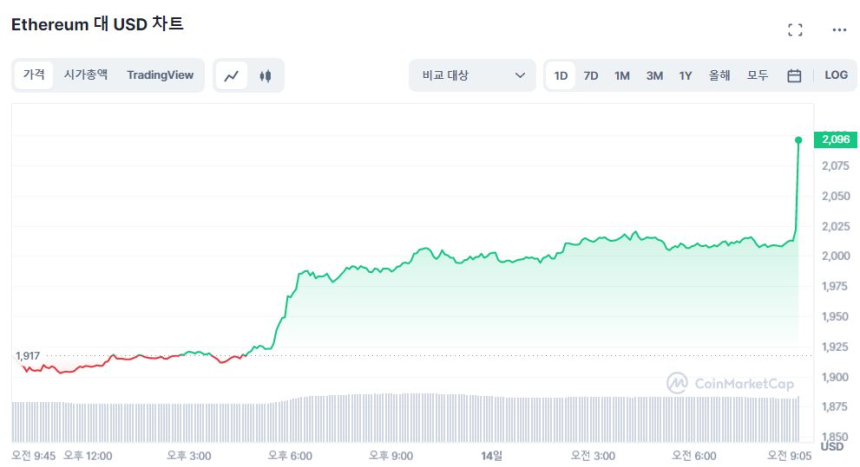
Task: Expand the 비교 대상 compare dropdown
Action: click(472, 75)
